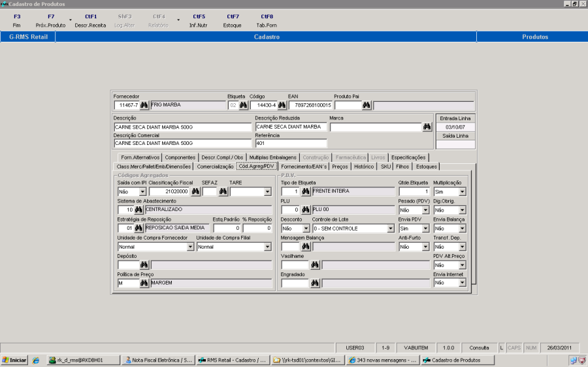
Task: Expand the Saída com IPI dropdown
Action: (x=142, y=192)
